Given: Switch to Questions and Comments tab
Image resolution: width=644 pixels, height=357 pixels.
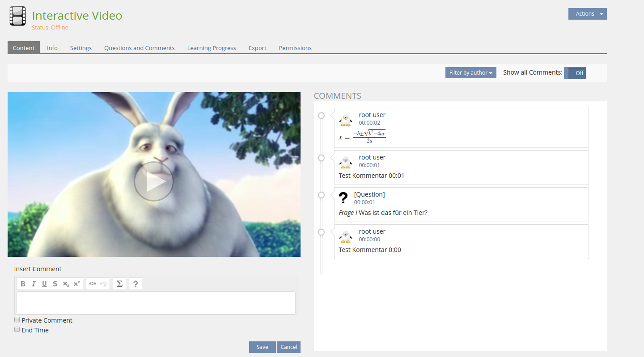Looking at the screenshot, I should pyautogui.click(x=140, y=48).
